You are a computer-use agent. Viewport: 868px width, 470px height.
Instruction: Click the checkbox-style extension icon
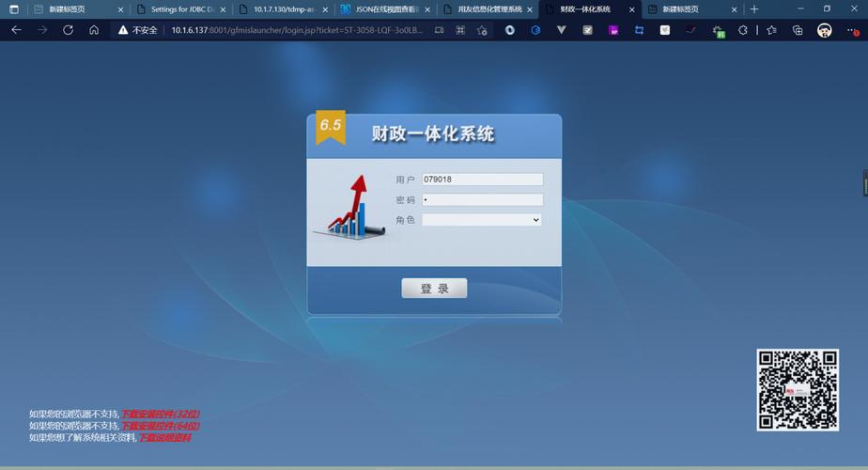click(x=587, y=30)
